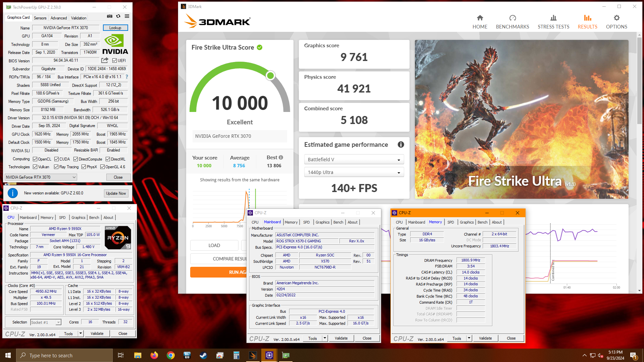
Task: Open the Calculator taskbar icon
Action: pos(236,355)
